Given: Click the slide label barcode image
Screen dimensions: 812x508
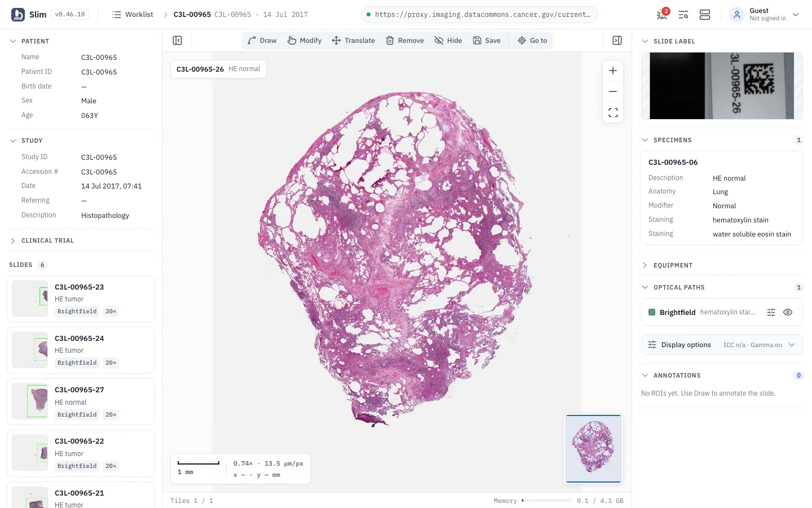Looking at the screenshot, I should click(x=722, y=86).
